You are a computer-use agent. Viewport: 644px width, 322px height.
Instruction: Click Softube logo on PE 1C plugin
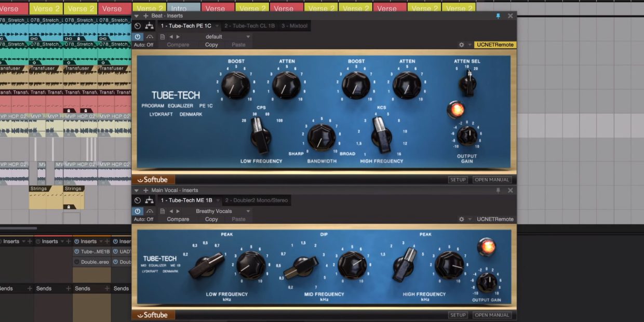[x=153, y=180]
